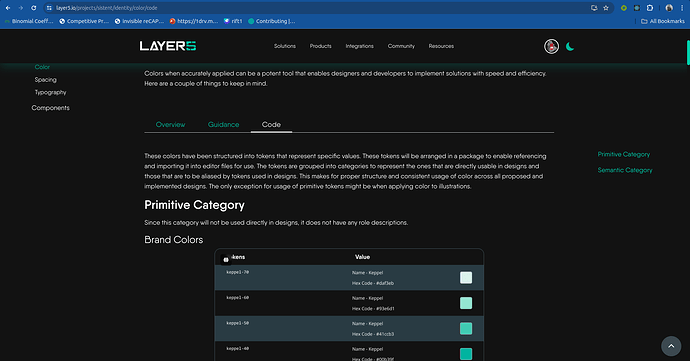Bookmark this page with the star icon
This screenshot has height=361, width=690.
(606, 8)
